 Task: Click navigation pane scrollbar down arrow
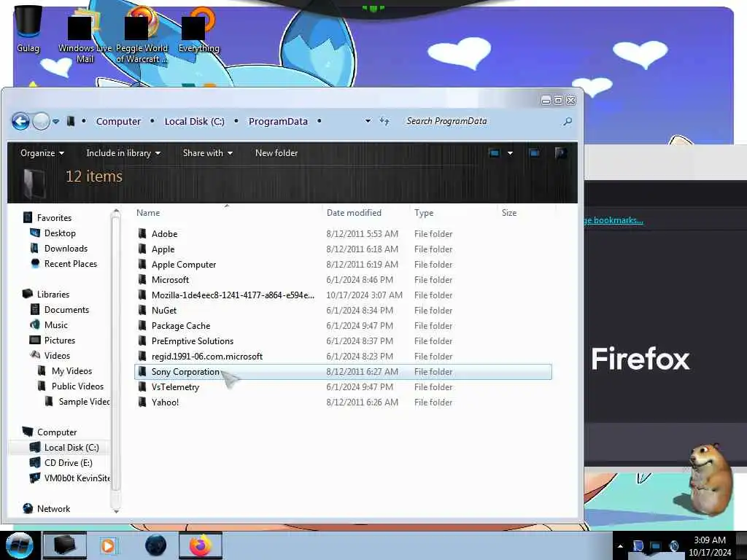(116, 511)
